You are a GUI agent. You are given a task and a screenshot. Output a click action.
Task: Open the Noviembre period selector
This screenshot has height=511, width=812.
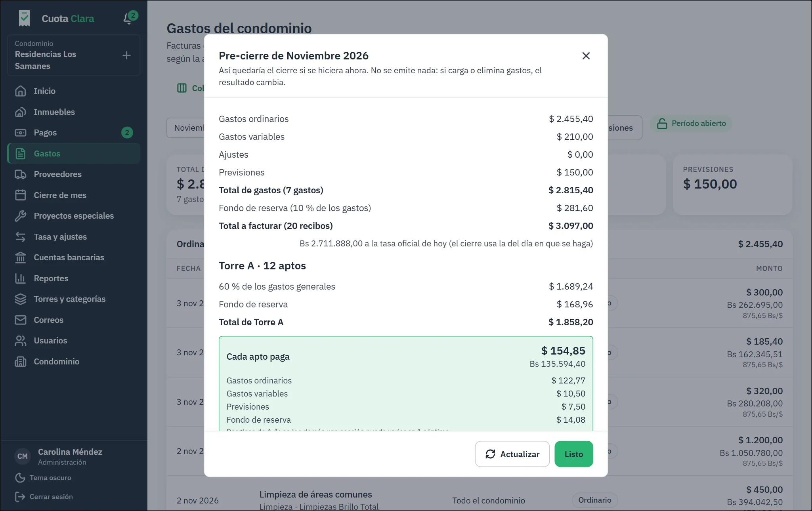click(x=185, y=128)
